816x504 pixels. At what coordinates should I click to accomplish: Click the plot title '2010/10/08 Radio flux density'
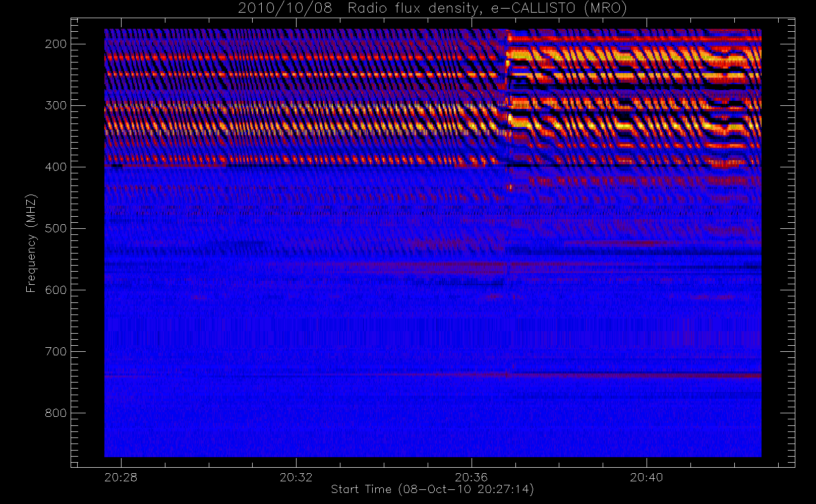[432, 9]
